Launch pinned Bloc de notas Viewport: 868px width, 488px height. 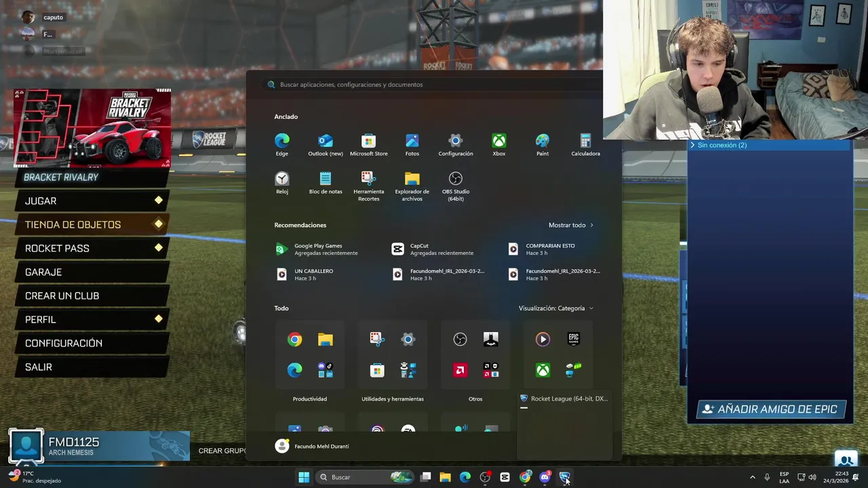pyautogui.click(x=325, y=183)
